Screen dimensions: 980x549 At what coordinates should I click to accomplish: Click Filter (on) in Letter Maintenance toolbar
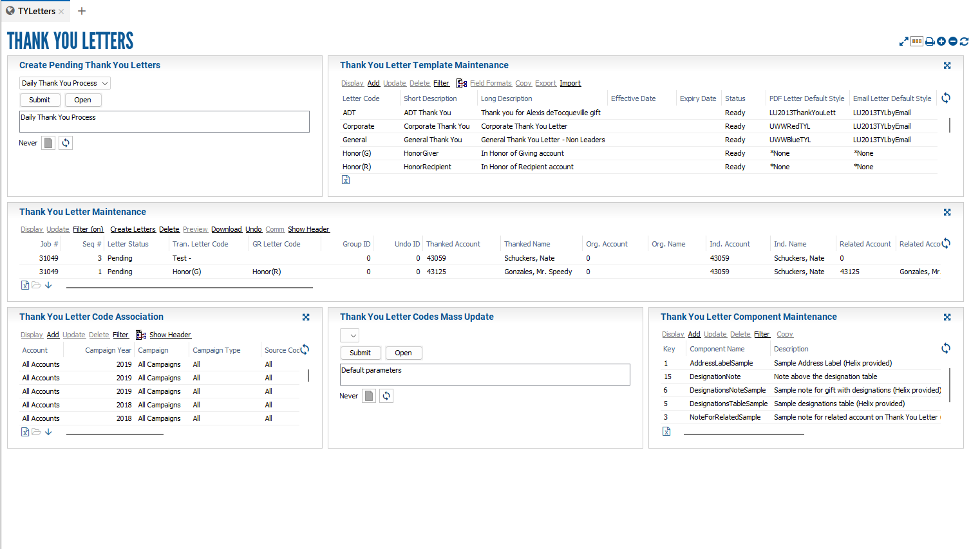[x=88, y=229]
